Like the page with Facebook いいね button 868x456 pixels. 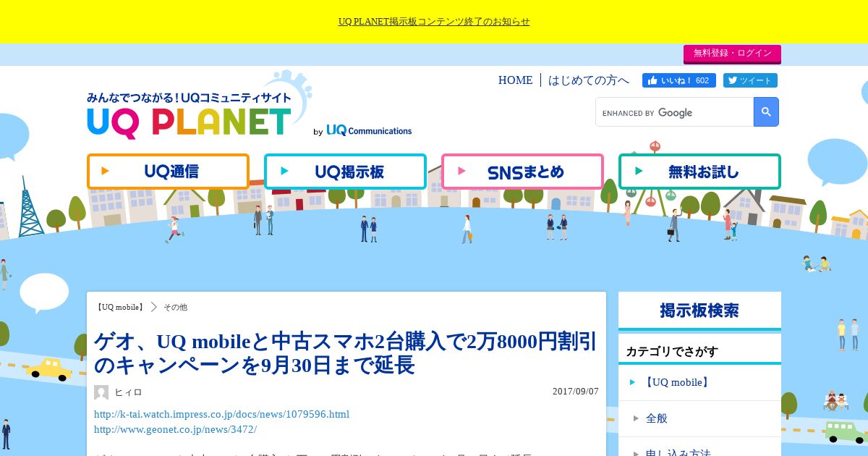679,80
